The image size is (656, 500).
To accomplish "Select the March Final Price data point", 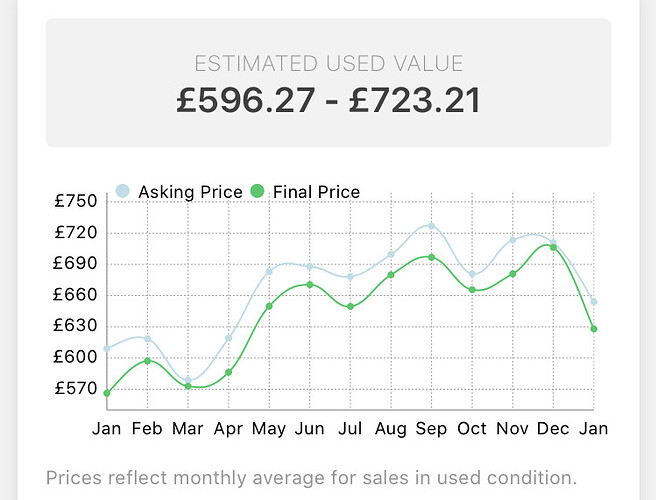I will click(x=188, y=386).
